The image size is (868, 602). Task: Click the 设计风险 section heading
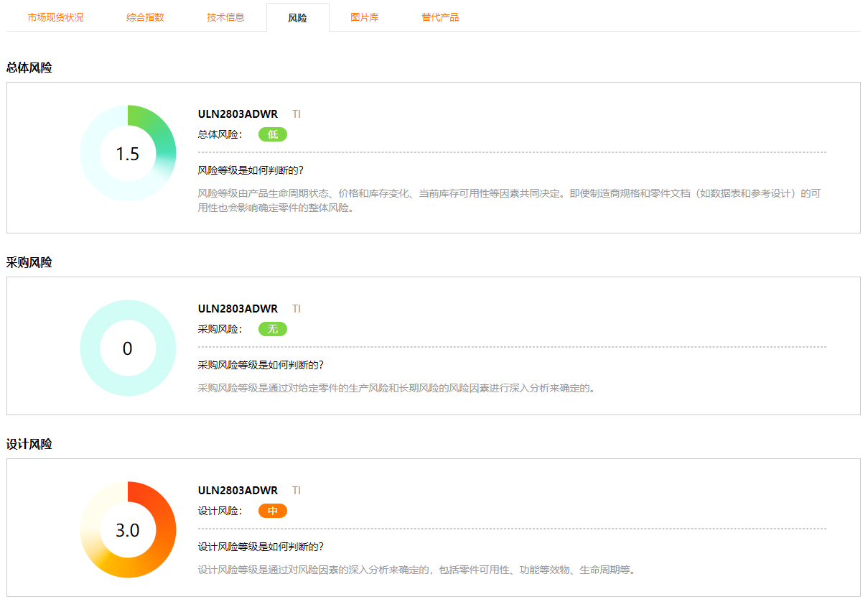[x=29, y=445]
